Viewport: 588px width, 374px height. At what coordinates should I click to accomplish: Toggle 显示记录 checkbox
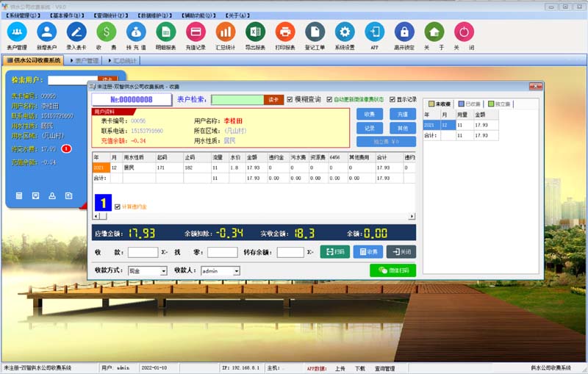[392, 99]
